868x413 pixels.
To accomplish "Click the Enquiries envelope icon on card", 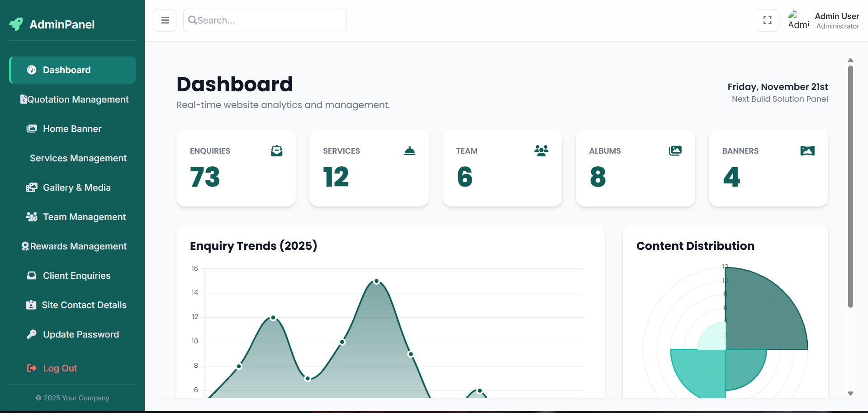I will click(x=276, y=151).
